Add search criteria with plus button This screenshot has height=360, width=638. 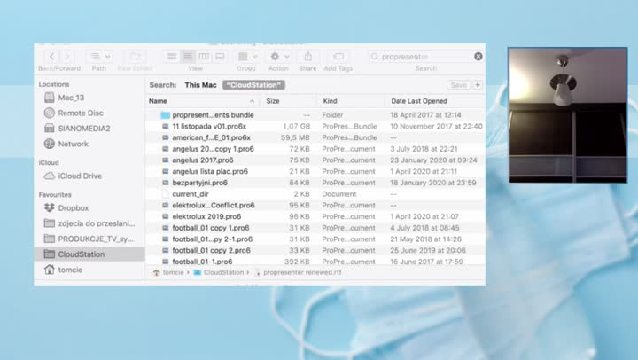tap(478, 85)
